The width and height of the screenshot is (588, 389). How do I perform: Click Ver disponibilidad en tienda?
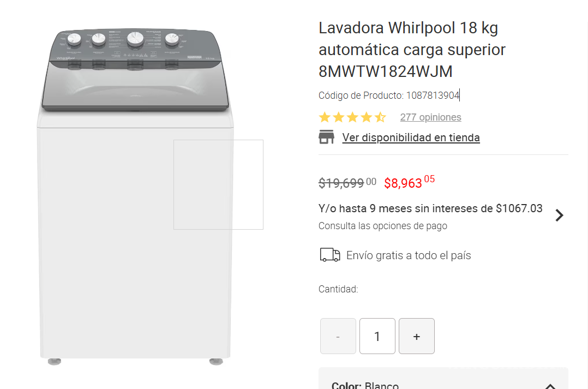411,137
